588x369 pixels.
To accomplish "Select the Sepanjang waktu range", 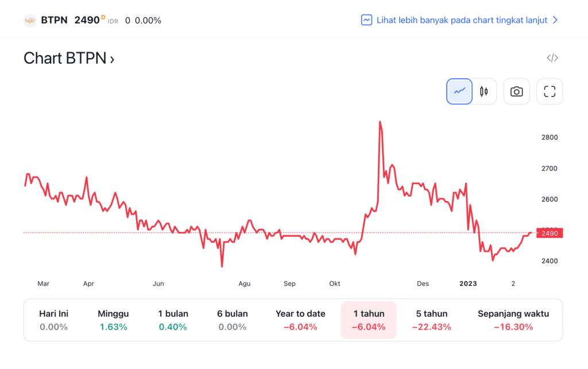I will (513, 320).
